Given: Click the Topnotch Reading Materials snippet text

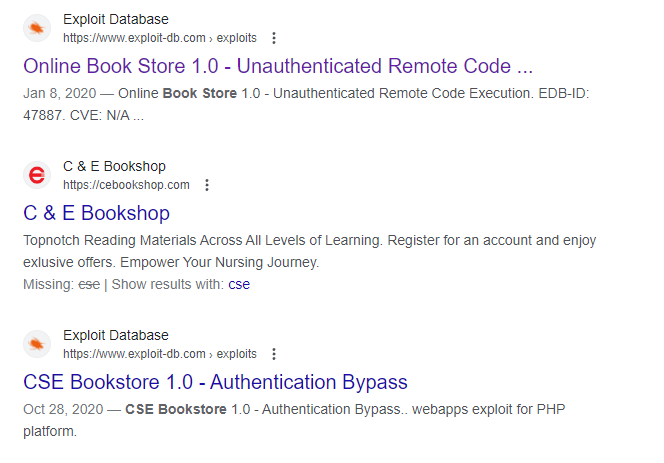Looking at the screenshot, I should 310,251.
